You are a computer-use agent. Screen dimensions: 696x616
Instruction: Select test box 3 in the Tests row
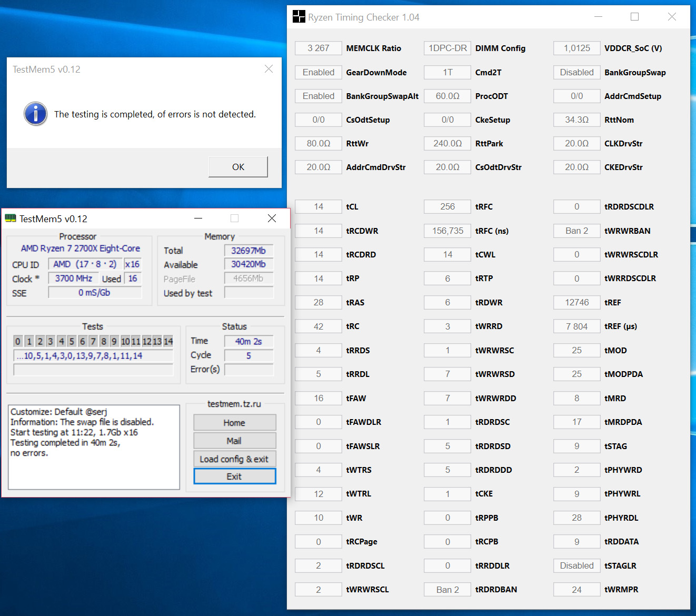click(x=50, y=341)
